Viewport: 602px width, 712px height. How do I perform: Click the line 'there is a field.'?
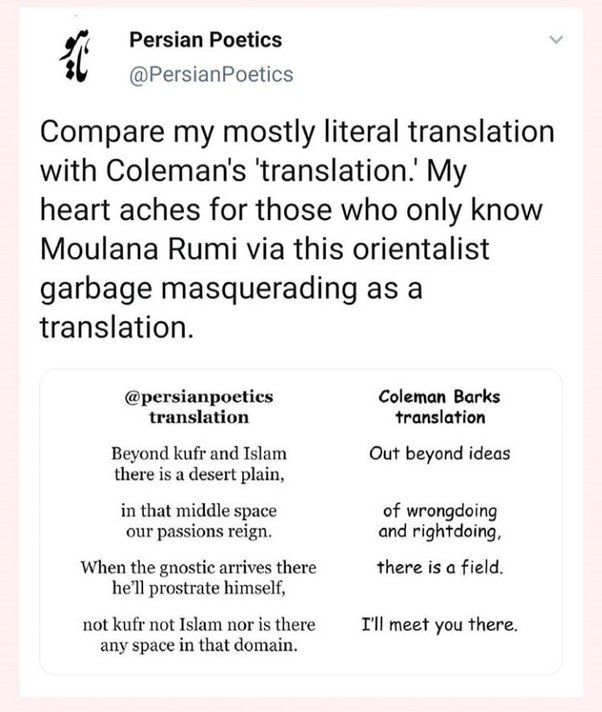pyautogui.click(x=439, y=567)
